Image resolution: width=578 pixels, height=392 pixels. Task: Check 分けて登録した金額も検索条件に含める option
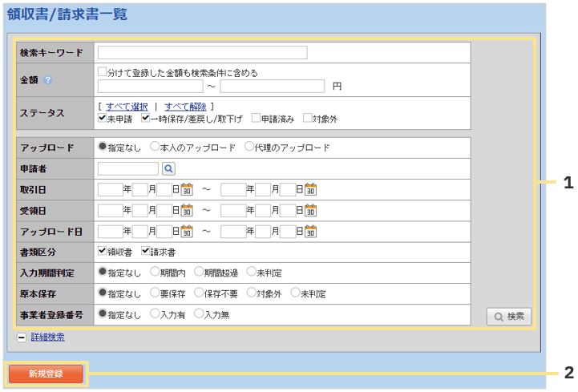coord(102,72)
